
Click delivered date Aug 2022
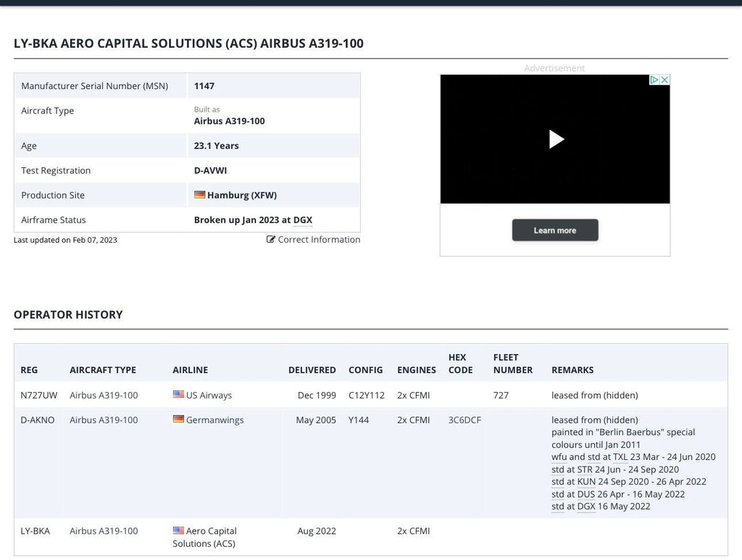coord(317,531)
